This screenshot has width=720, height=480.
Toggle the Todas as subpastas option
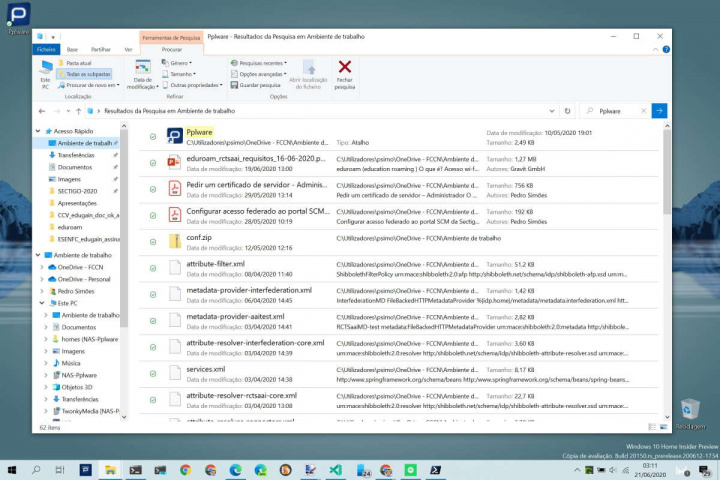click(86, 73)
